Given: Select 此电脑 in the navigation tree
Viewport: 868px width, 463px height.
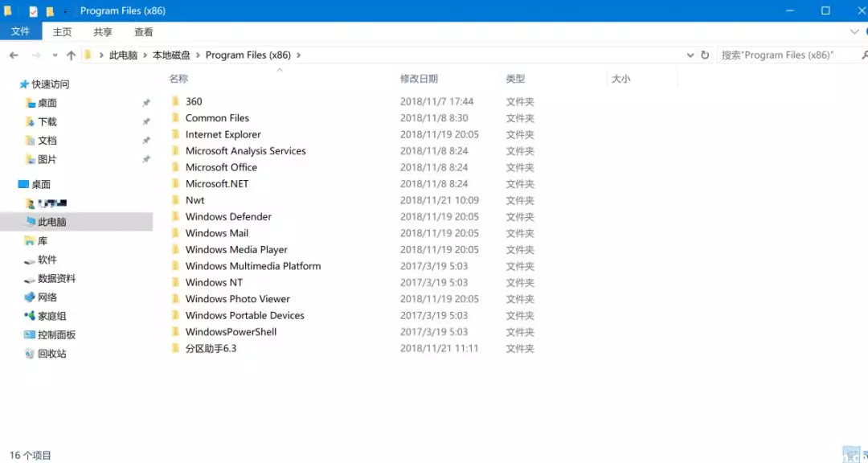Looking at the screenshot, I should pos(51,222).
